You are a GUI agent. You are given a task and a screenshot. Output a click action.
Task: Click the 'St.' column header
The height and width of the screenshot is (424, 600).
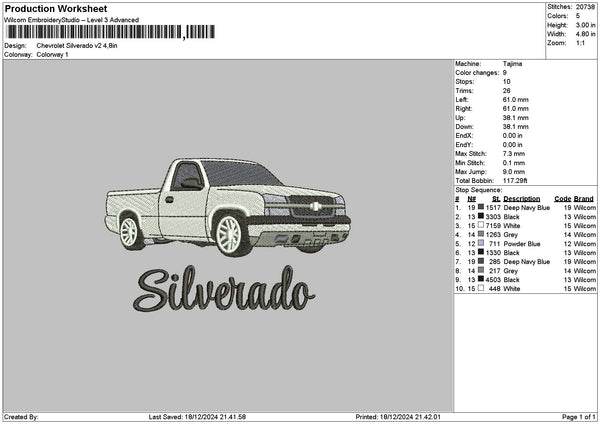(x=496, y=199)
